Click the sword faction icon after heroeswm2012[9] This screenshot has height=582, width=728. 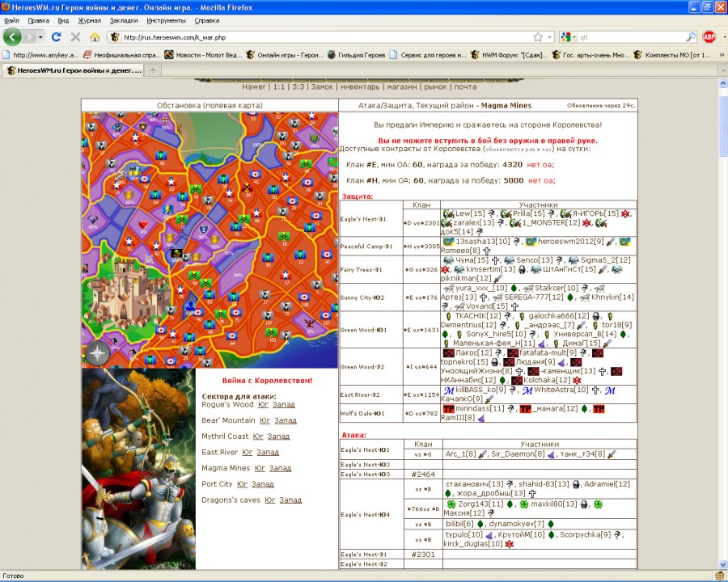coord(611,242)
